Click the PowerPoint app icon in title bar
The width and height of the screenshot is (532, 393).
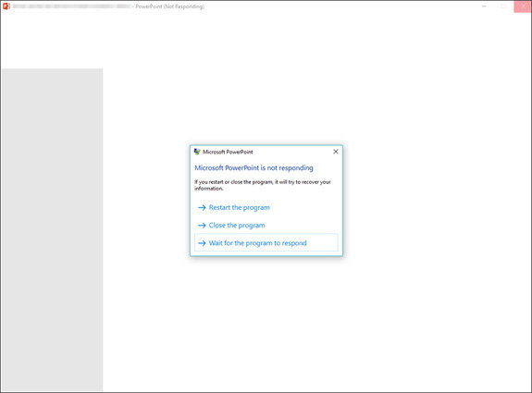(x=6, y=6)
